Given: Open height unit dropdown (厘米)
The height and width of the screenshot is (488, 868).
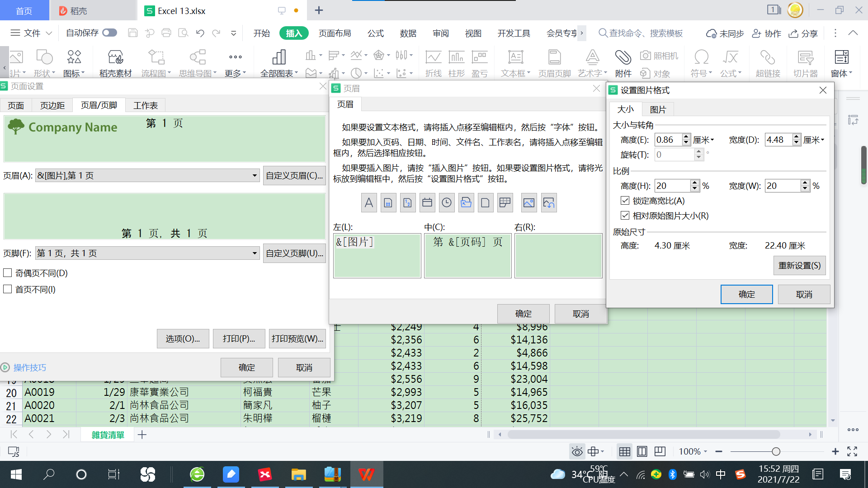Looking at the screenshot, I should (x=704, y=140).
